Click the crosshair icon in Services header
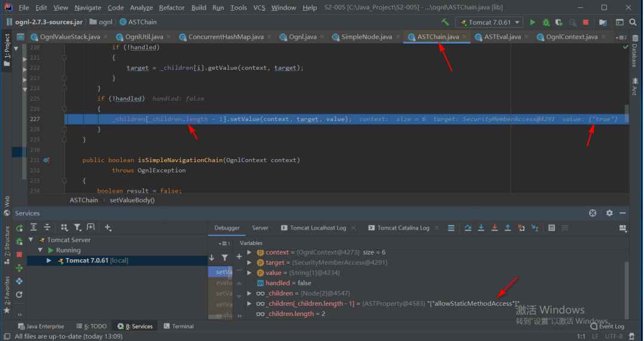The width and height of the screenshot is (644, 341). (x=593, y=213)
